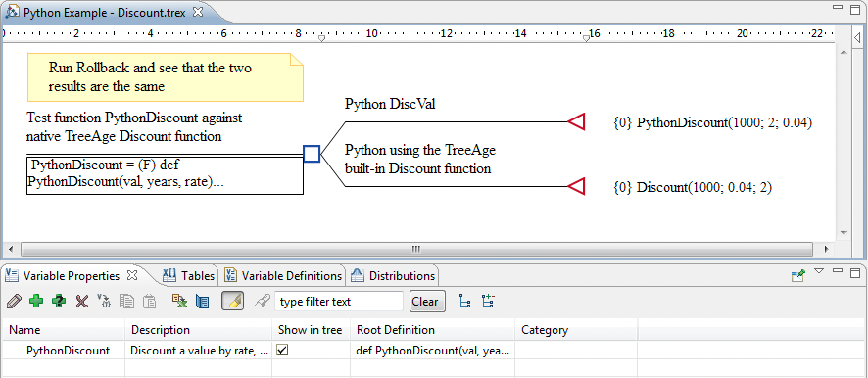Screen dimensions: 868x378
Task: Toggle the highlighter button in variable toolbar
Action: (x=233, y=301)
